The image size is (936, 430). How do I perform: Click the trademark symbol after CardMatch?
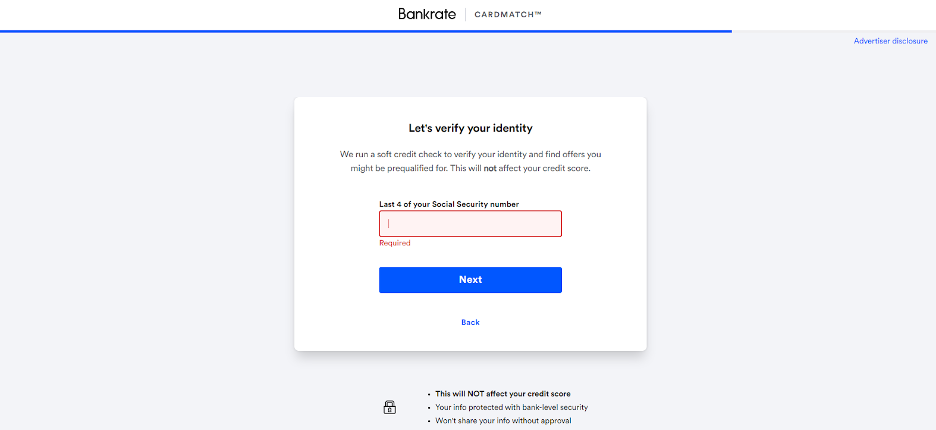tap(537, 14)
